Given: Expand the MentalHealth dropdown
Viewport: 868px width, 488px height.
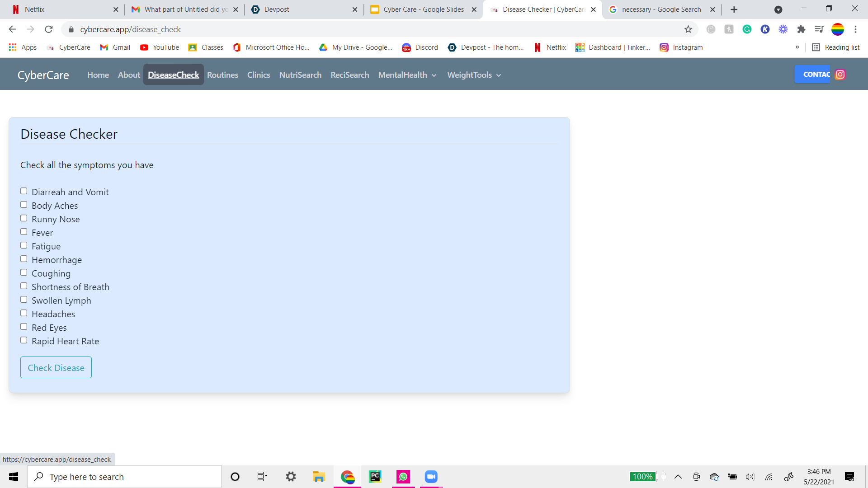Looking at the screenshot, I should [x=407, y=75].
